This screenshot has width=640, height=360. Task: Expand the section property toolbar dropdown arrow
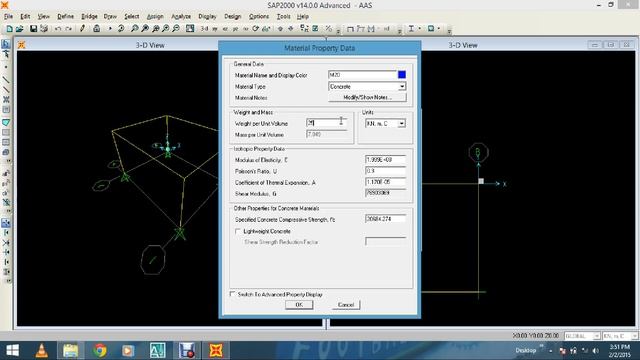(420, 29)
